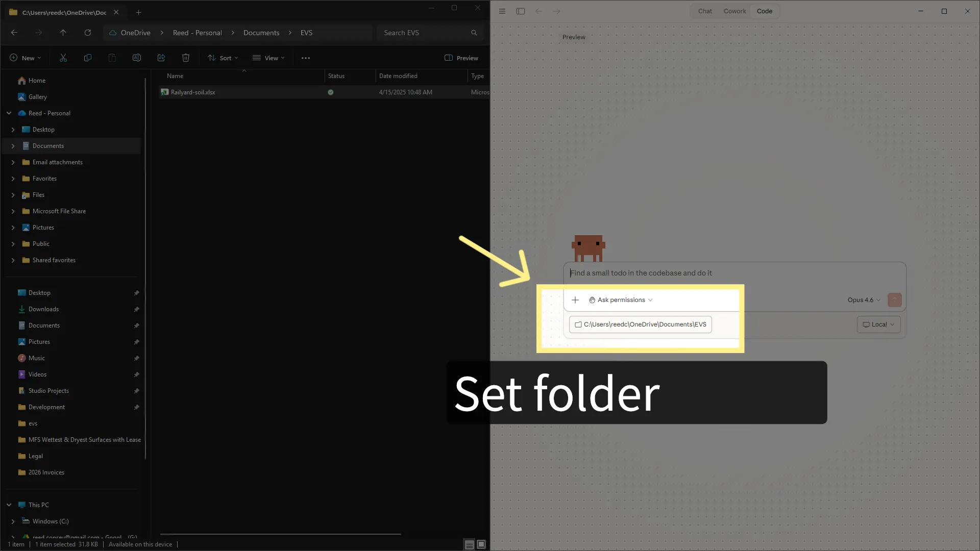This screenshot has height=551, width=980.
Task: Open the See more ellipsis menu
Action: pos(306,58)
